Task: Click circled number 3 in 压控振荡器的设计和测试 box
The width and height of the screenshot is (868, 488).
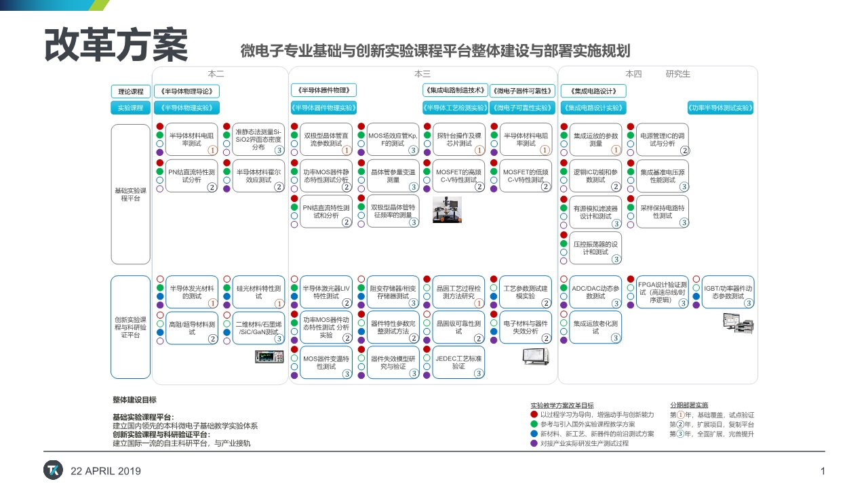Action: (x=616, y=259)
